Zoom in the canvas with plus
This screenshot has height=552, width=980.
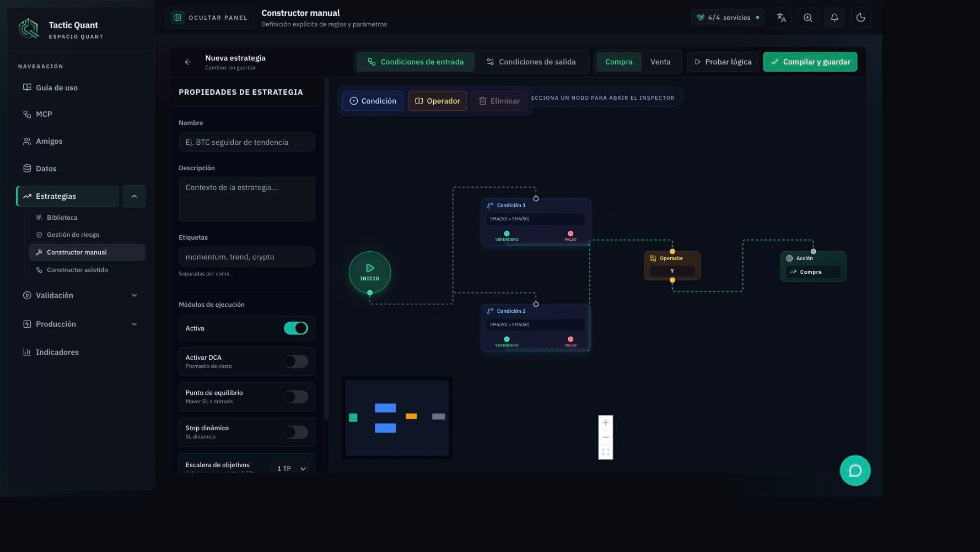606,423
